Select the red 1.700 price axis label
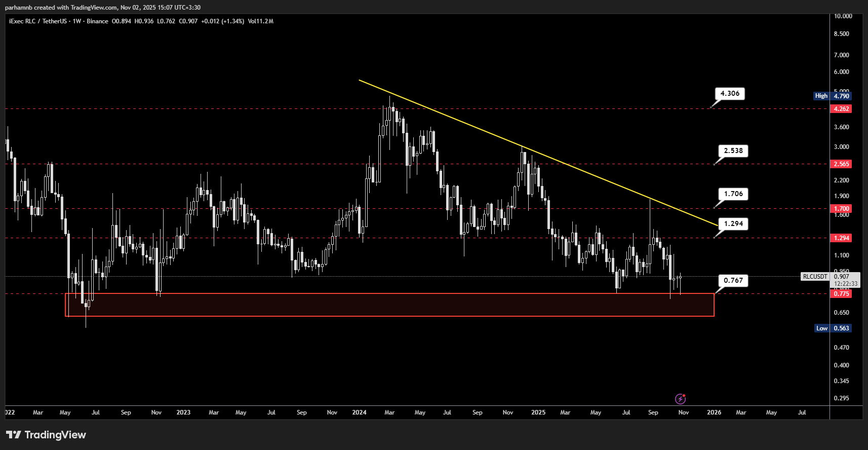Viewport: 868px width, 450px height. click(x=841, y=209)
